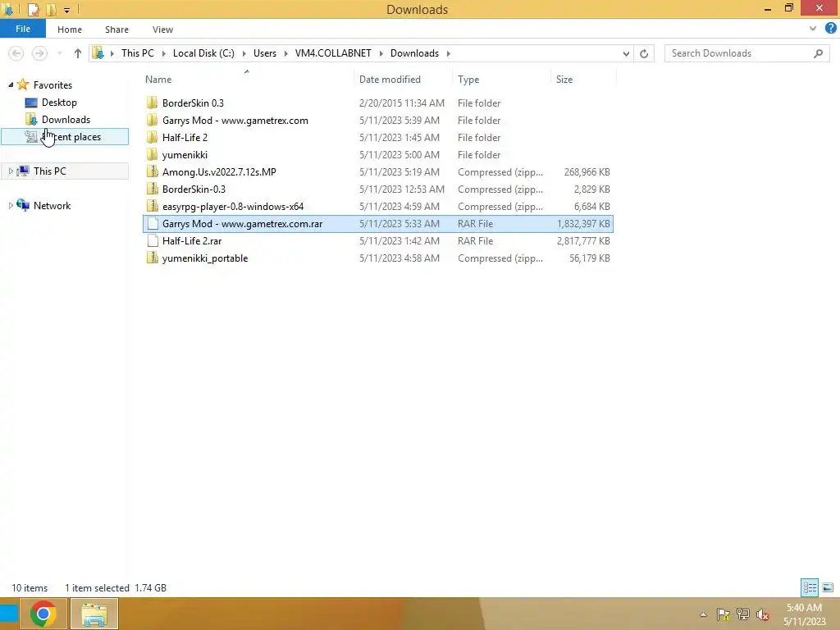Click VM4.COLLABNET breadcrumb segment
This screenshot has height=630, width=840.
(333, 53)
